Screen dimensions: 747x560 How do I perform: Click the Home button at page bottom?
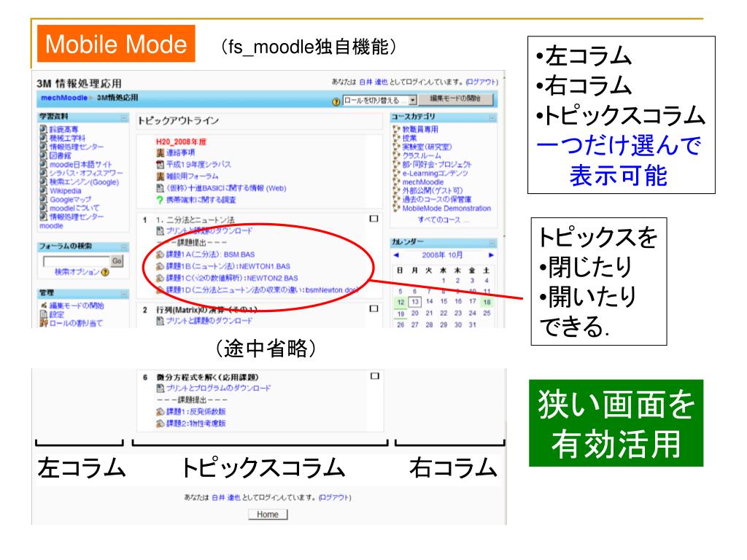tap(268, 514)
